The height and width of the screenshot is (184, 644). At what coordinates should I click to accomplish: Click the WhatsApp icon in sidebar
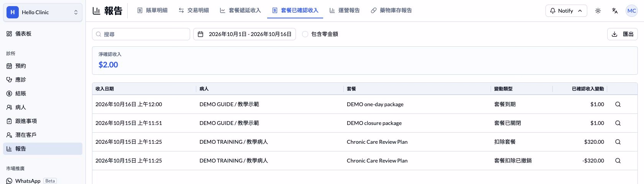tap(9, 181)
